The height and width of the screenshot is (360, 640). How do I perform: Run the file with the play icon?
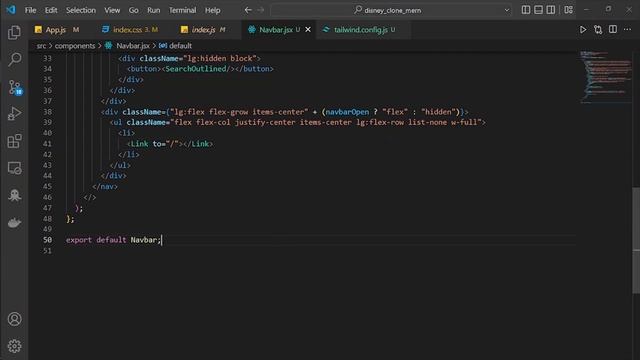point(583,29)
